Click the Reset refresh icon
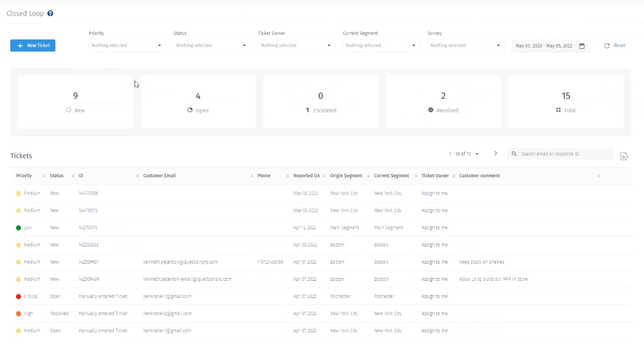This screenshot has height=338, width=644. click(x=607, y=46)
